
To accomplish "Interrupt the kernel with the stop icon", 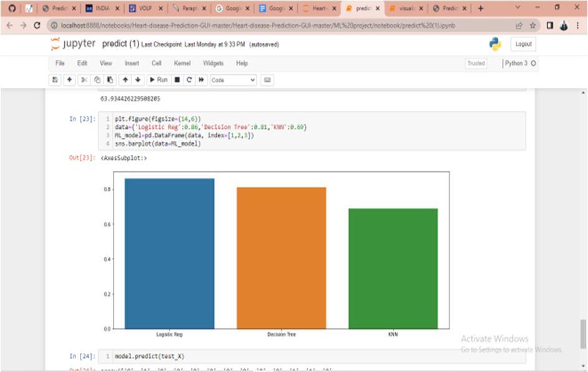I will pyautogui.click(x=177, y=80).
